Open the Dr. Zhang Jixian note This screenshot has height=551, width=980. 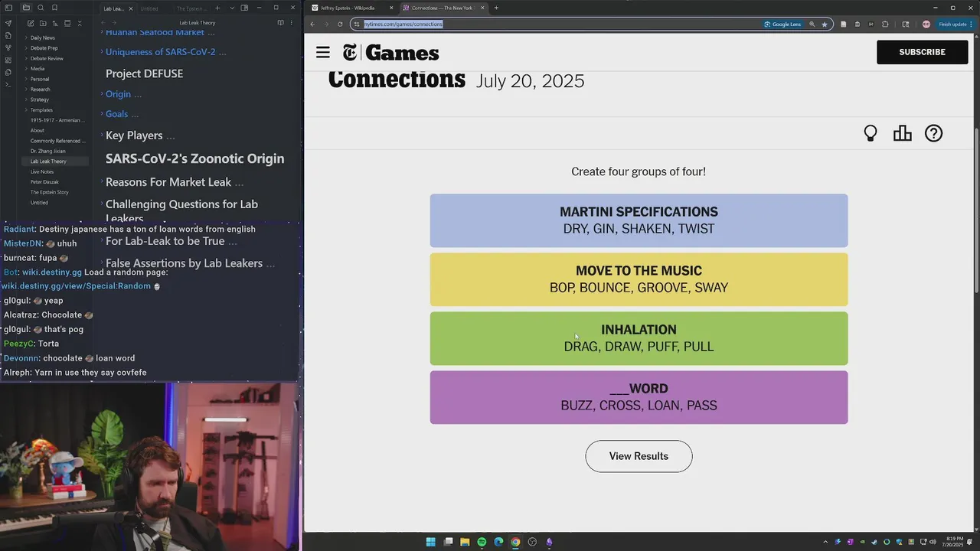coord(47,151)
